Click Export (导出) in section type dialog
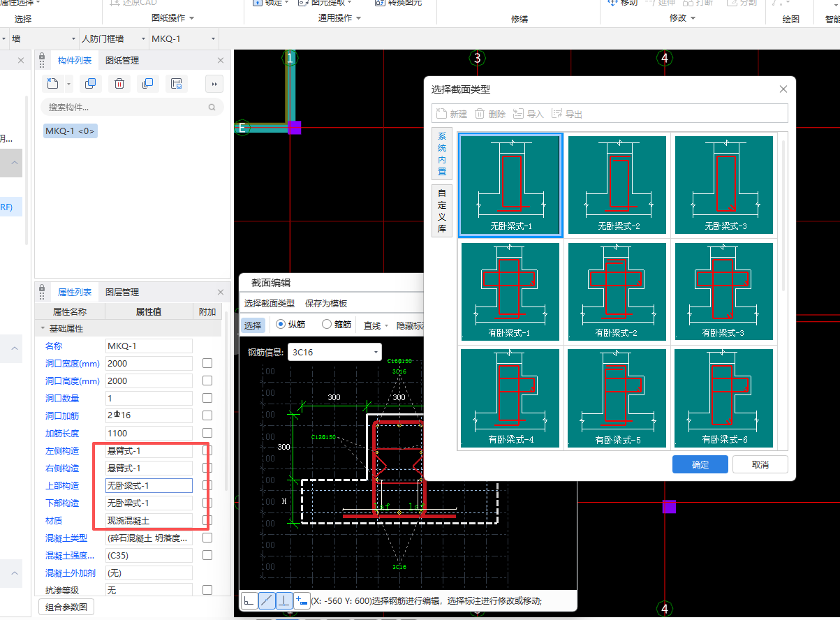The image size is (840, 620). (x=567, y=114)
